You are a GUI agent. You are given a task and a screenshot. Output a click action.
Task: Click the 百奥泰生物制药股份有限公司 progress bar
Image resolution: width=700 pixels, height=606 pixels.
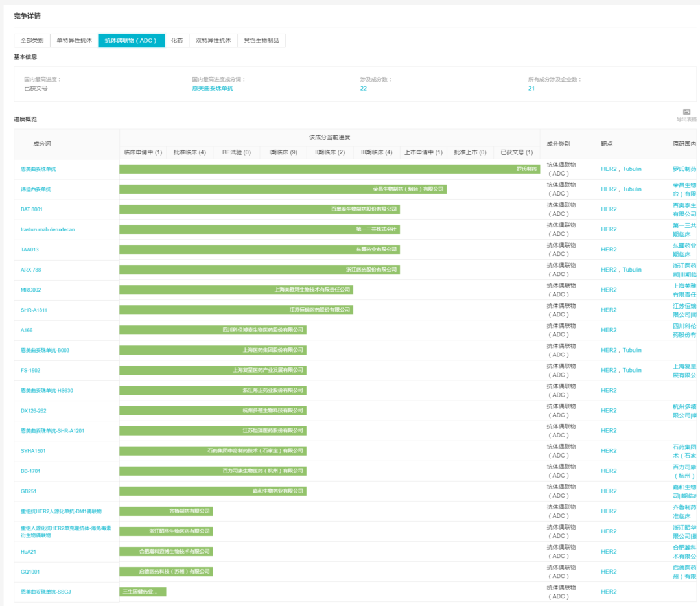[x=259, y=209]
